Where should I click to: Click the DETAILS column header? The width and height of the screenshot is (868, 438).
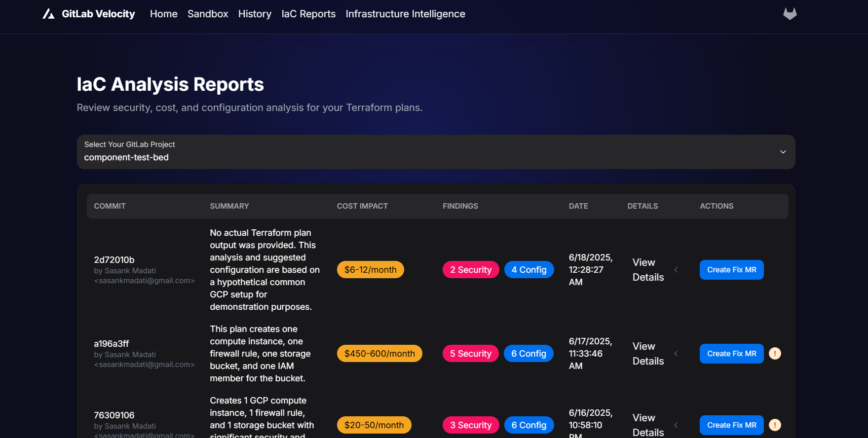click(642, 206)
